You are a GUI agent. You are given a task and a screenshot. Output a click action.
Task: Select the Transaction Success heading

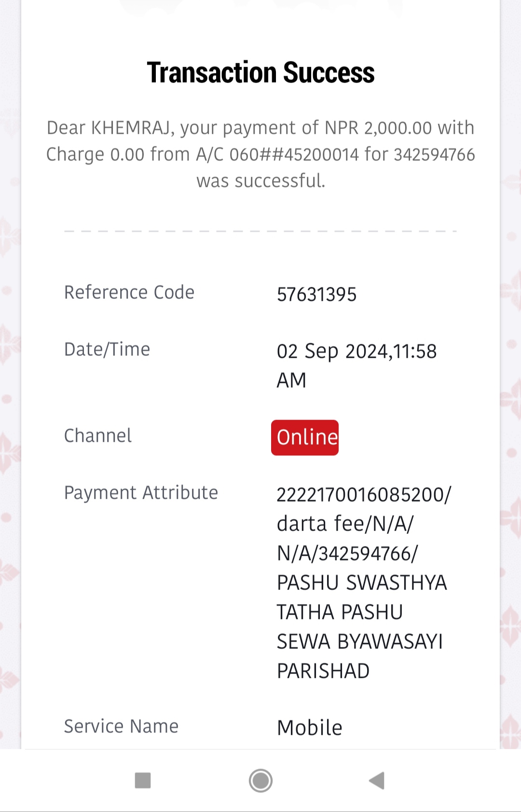pos(260,72)
